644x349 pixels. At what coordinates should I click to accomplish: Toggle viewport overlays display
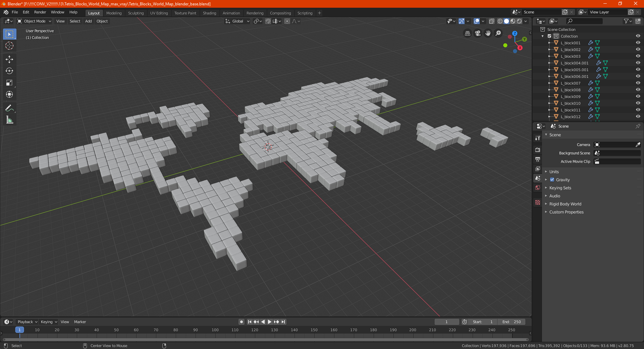click(x=477, y=21)
